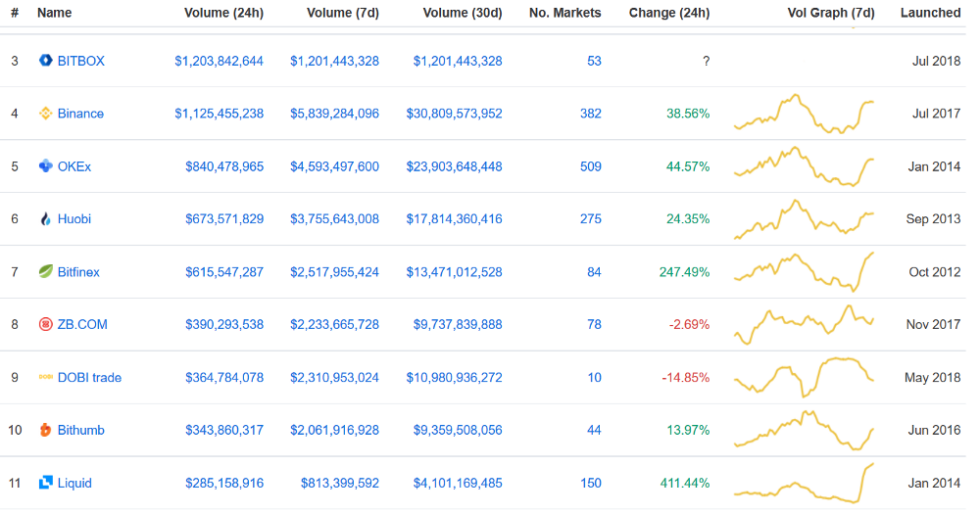Image resolution: width=980 pixels, height=514 pixels.
Task: Click DOBI trade 7d volume $2,310,953,024
Action: [x=334, y=378]
